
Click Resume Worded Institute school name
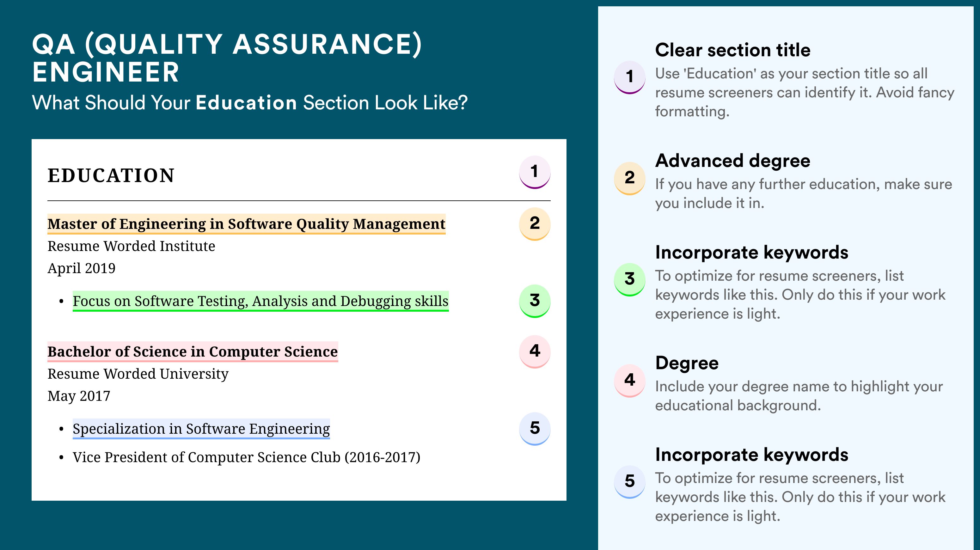point(131,246)
